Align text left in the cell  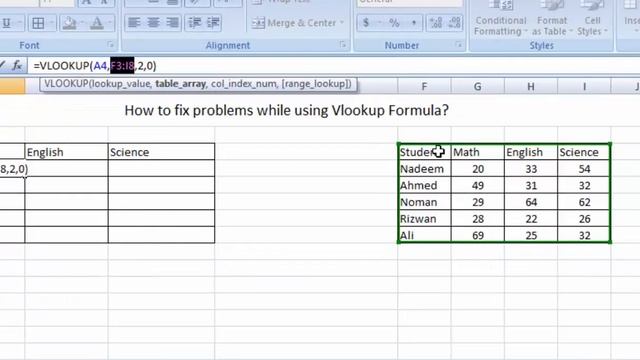(134, 23)
